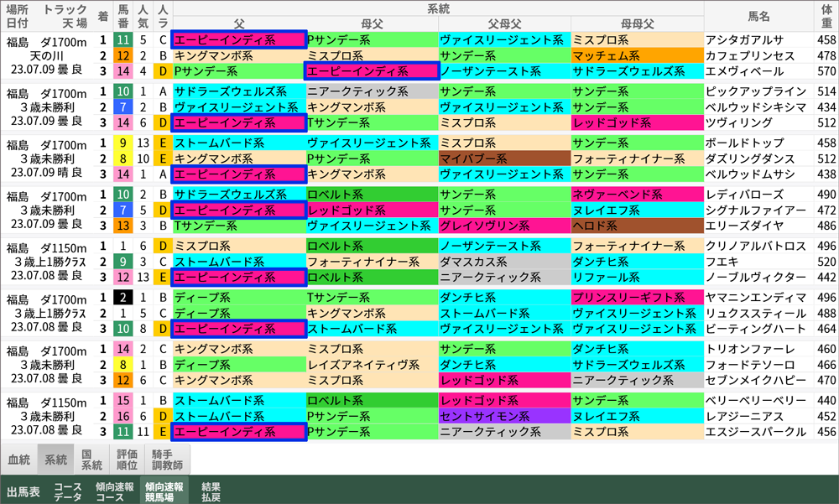839x504 pixels.
Task: Click horse name ビーティングハート
Action: pos(756,329)
